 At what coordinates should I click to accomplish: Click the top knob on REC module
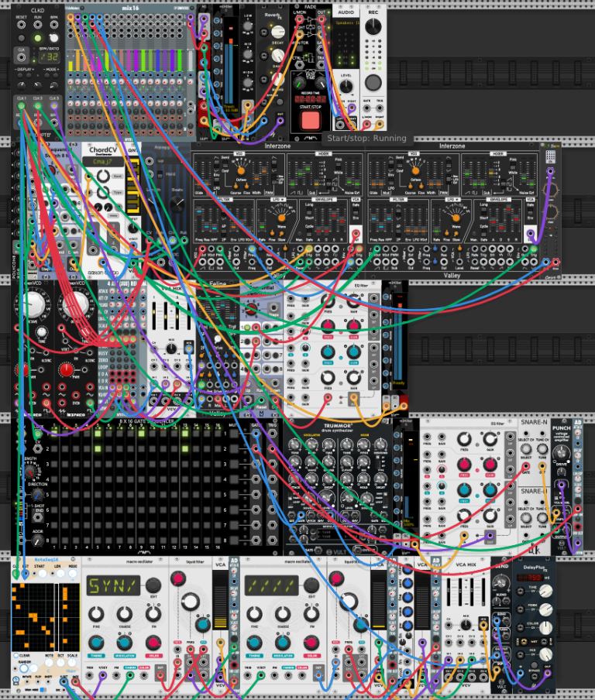pos(373,27)
